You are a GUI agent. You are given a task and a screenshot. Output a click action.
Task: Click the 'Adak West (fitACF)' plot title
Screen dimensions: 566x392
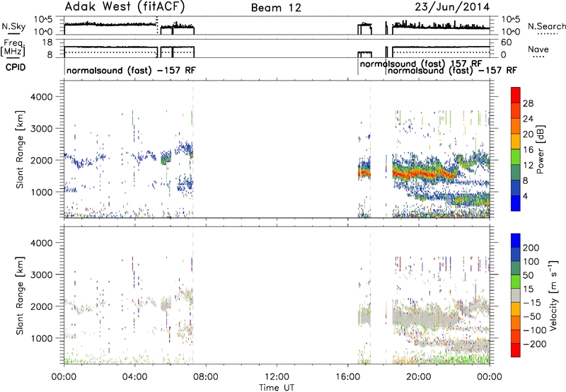(x=125, y=7)
